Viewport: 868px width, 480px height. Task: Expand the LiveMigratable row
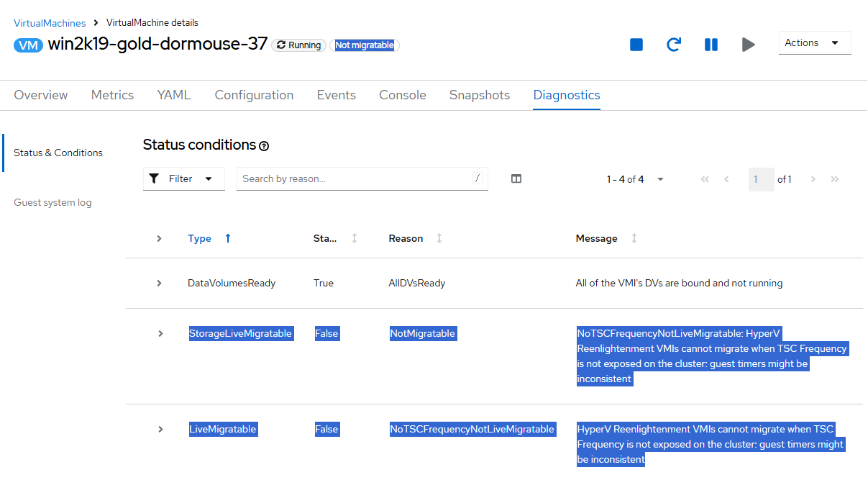pyautogui.click(x=160, y=429)
